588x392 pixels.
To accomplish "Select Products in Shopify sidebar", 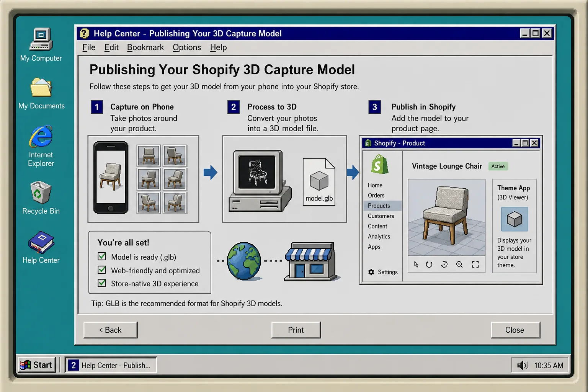I will (382, 206).
